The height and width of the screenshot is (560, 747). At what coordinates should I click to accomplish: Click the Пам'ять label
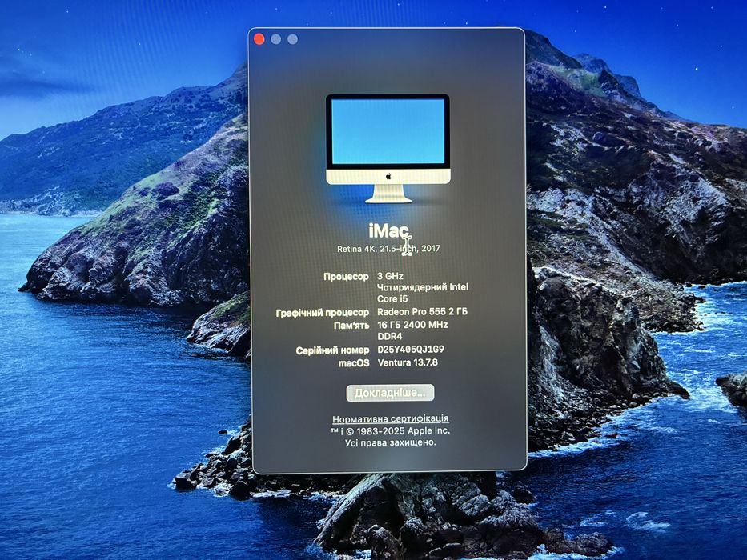click(351, 326)
